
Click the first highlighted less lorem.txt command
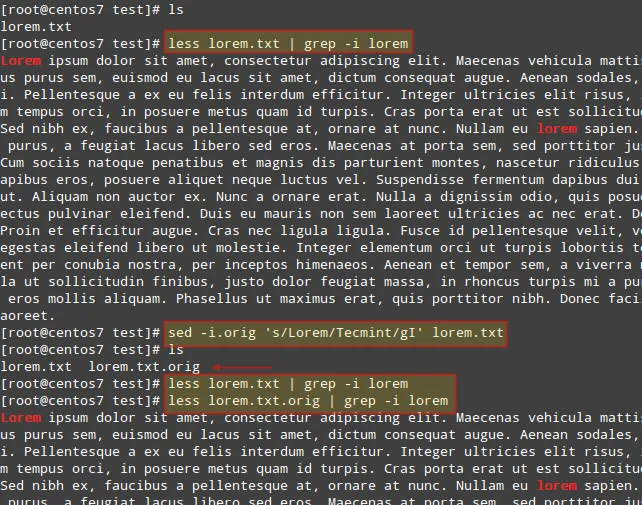(288, 43)
